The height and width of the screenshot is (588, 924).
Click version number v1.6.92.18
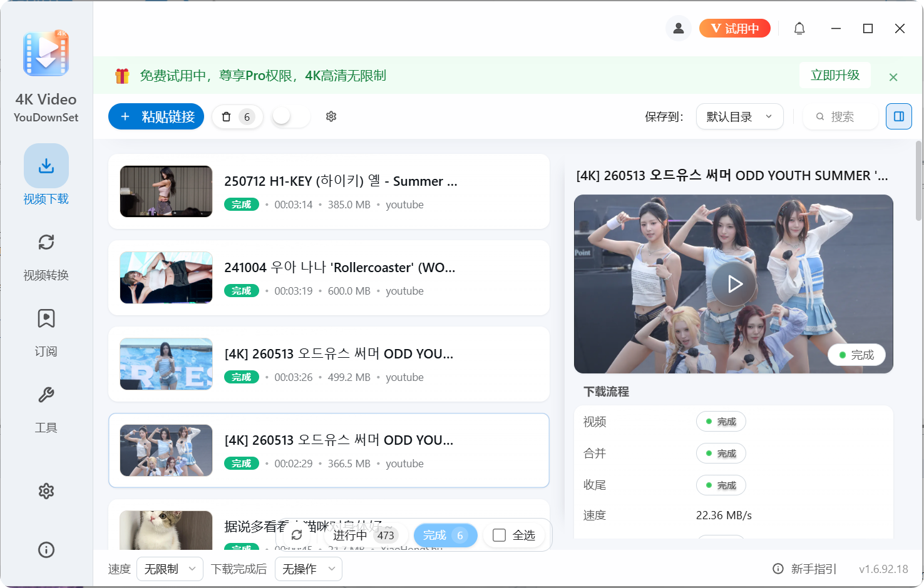(883, 569)
